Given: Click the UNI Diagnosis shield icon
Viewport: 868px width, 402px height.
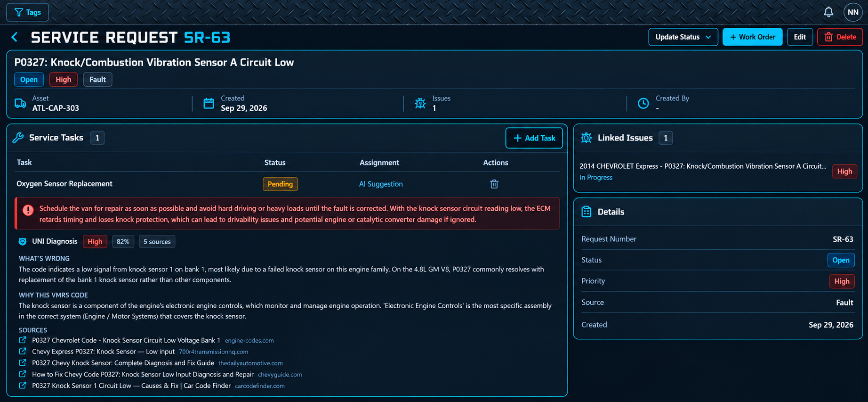Looking at the screenshot, I should (22, 241).
